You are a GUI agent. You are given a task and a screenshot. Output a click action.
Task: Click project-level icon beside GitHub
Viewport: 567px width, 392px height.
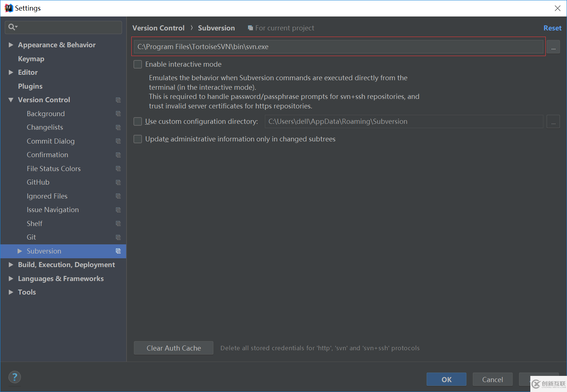[118, 182]
